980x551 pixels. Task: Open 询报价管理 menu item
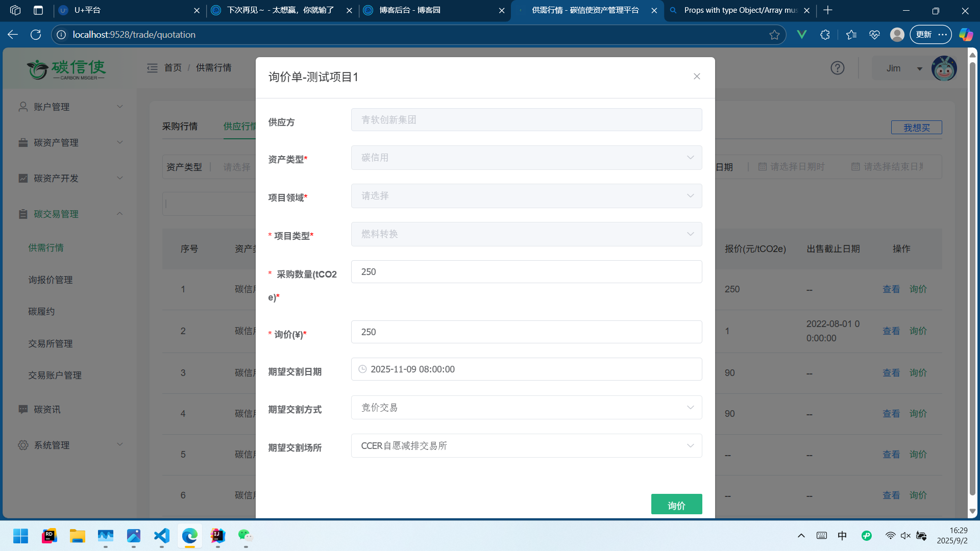point(51,280)
